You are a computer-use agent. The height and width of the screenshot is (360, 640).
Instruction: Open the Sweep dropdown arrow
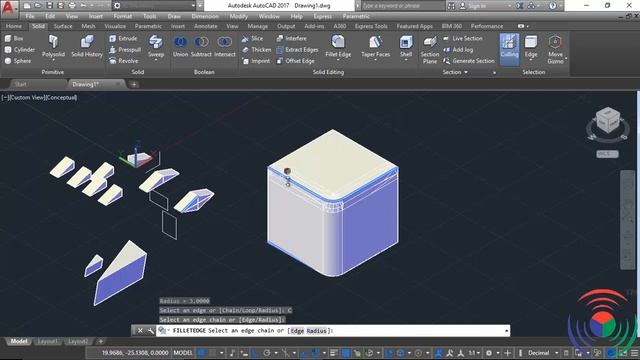click(x=156, y=60)
